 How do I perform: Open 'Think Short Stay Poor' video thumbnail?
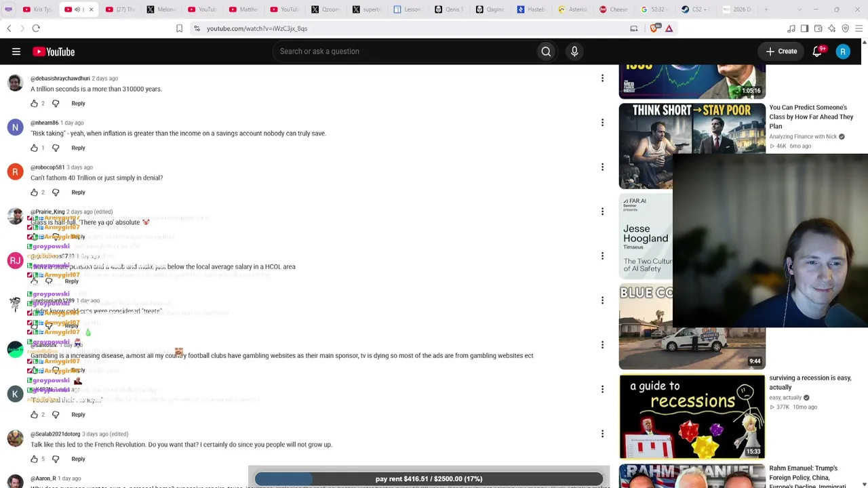coord(692,146)
